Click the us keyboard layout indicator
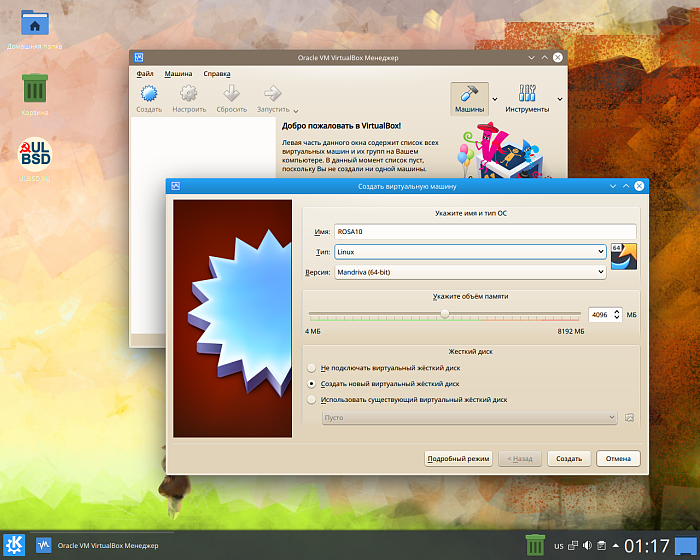This screenshot has height=560, width=700. click(x=559, y=546)
